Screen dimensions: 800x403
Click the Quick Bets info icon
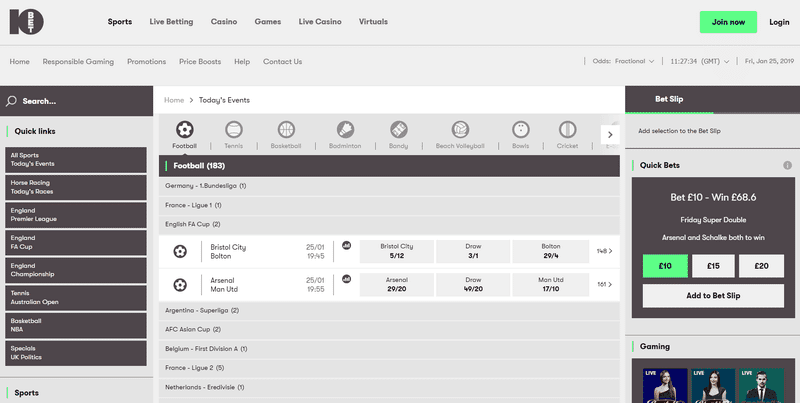pyautogui.click(x=787, y=165)
